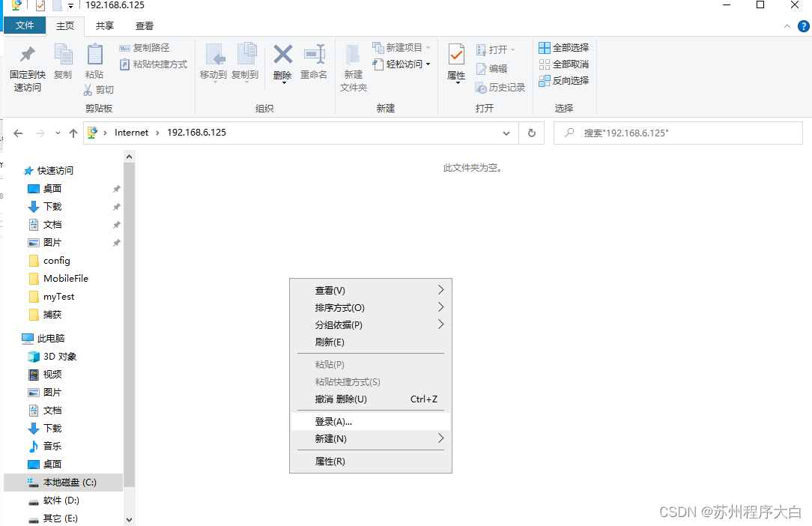Viewport: 812px width, 526px height.
Task: Open the File (文件) ribbon tab
Action: tap(25, 25)
